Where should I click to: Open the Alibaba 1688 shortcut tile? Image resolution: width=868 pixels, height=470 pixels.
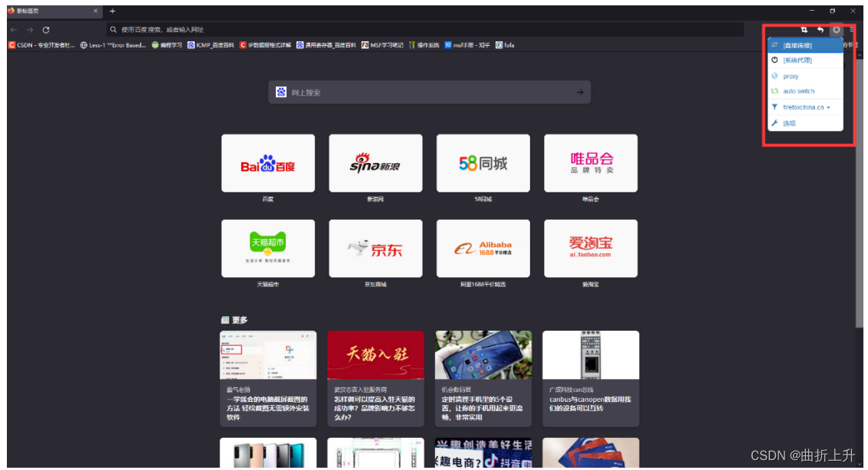point(483,248)
